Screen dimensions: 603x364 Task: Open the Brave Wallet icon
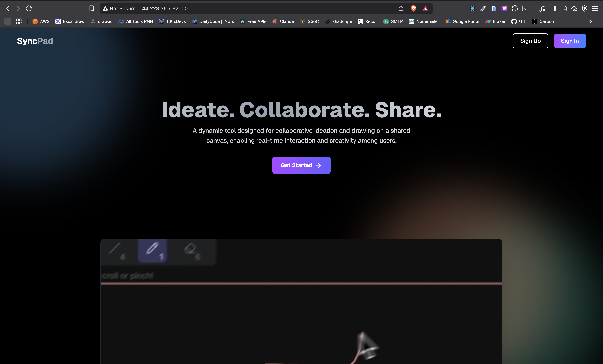(x=563, y=9)
